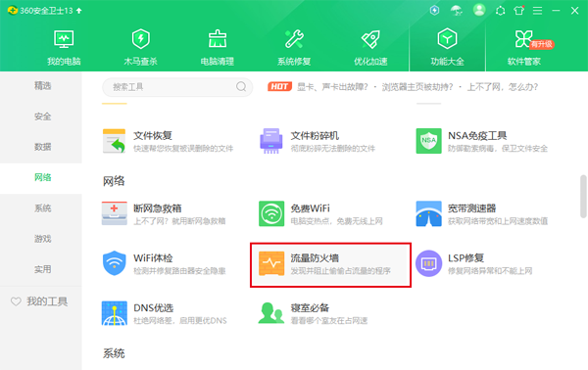Select 数据 category in sidebar
This screenshot has width=588, height=370.
coord(42,147)
